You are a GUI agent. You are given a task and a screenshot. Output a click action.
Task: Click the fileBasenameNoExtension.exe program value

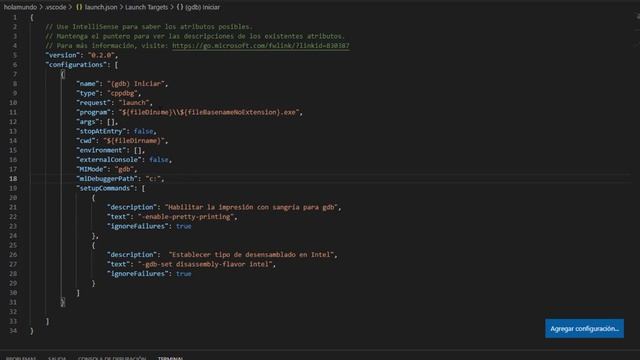click(x=209, y=112)
